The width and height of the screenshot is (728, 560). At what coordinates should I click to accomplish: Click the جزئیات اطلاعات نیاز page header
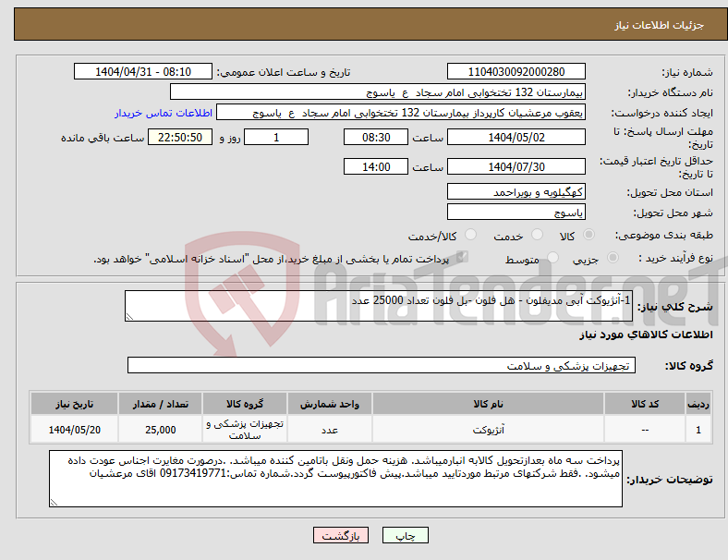click(660, 25)
